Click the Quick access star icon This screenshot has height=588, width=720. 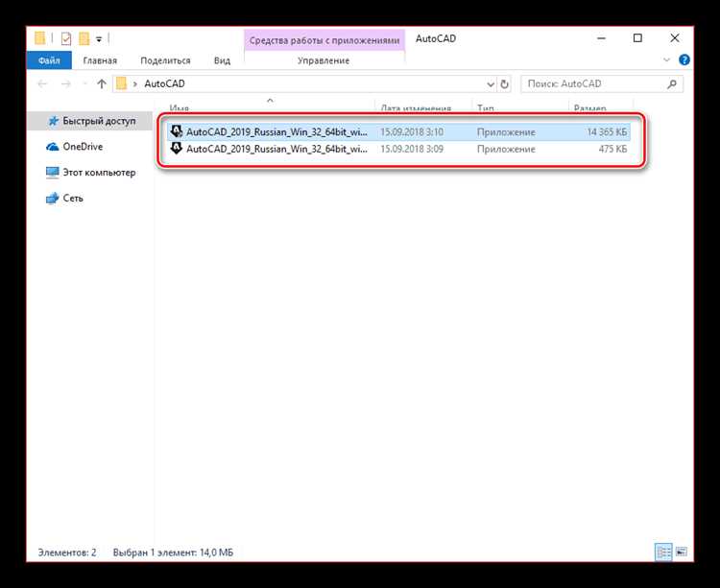54,121
